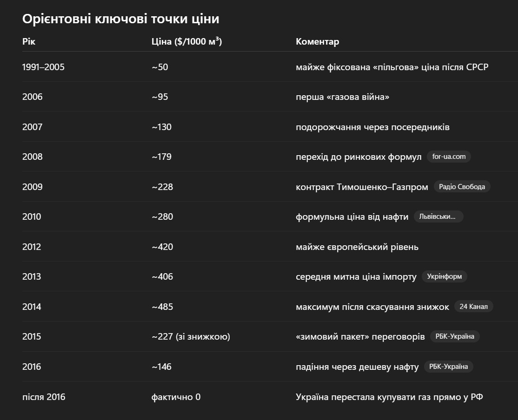The width and height of the screenshot is (518, 420).
Task: Click the ~420 price cell
Action: tap(162, 247)
